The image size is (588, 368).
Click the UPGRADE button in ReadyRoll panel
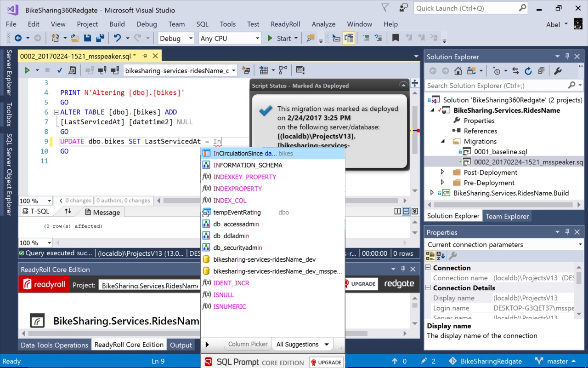click(361, 284)
